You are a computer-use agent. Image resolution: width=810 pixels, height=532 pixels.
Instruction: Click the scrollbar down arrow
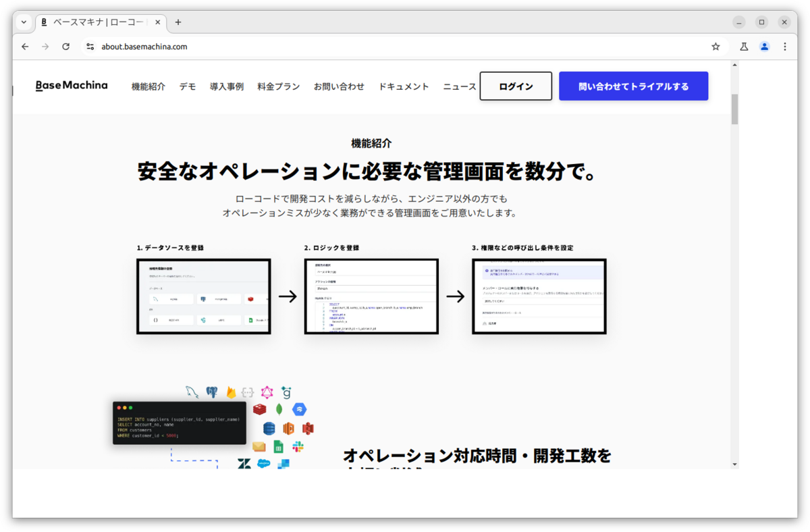(734, 464)
